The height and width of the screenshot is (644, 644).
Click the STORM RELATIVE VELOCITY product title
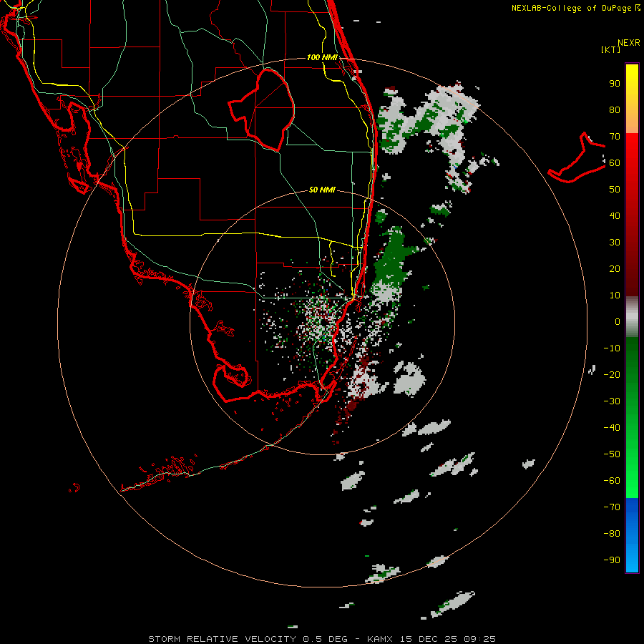(x=222, y=639)
